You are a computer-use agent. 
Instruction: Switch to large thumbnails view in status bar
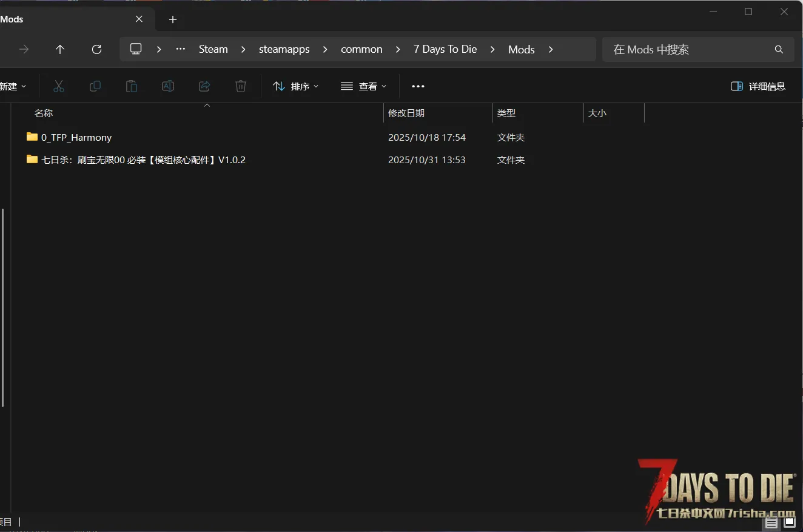(x=790, y=522)
